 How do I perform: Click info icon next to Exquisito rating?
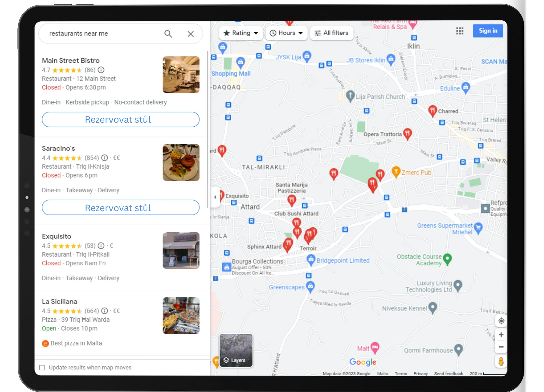click(x=101, y=246)
